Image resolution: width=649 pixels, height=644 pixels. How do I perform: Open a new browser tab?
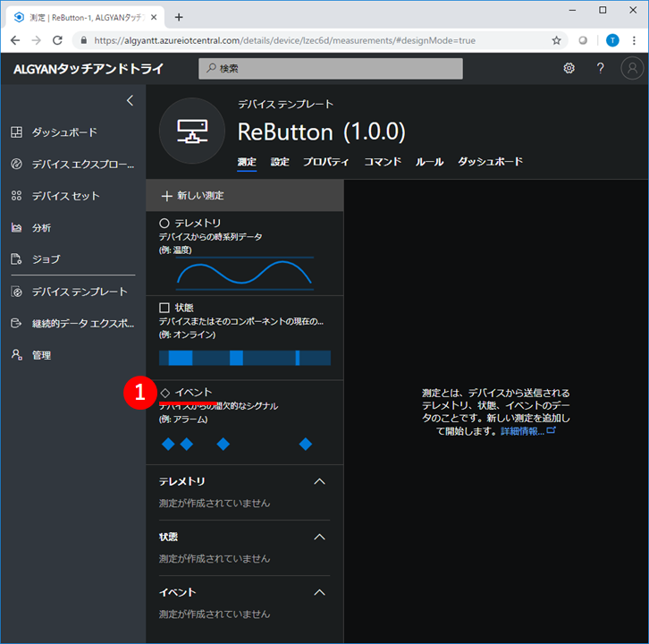point(179,17)
